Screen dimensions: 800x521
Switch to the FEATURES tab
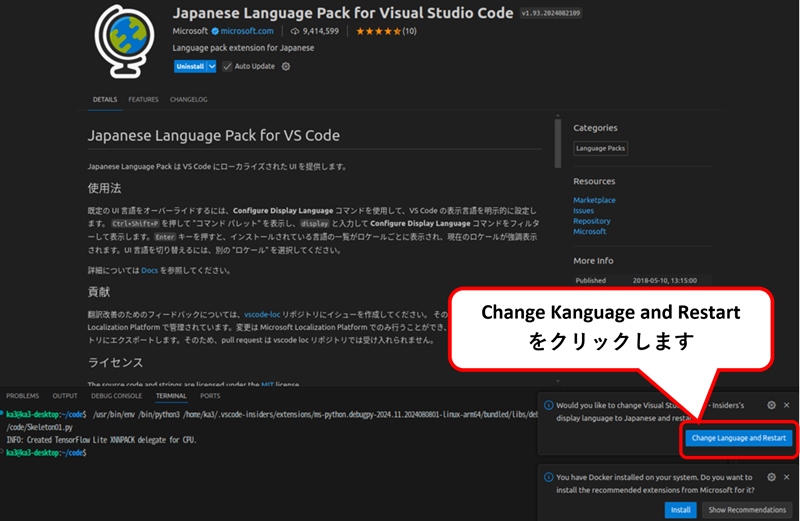(x=143, y=100)
